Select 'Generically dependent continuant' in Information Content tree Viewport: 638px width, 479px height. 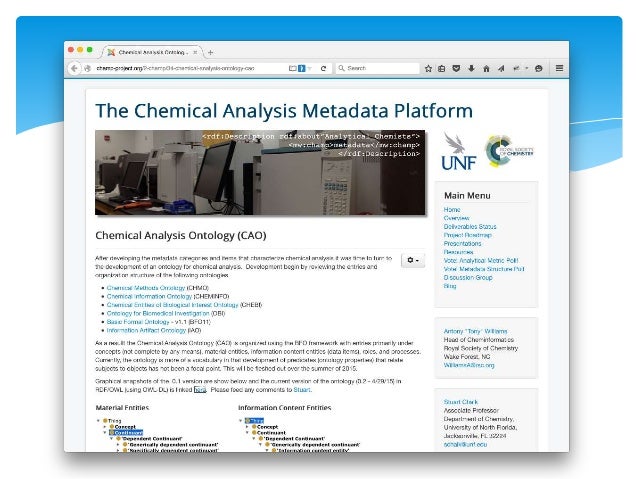[315, 445]
